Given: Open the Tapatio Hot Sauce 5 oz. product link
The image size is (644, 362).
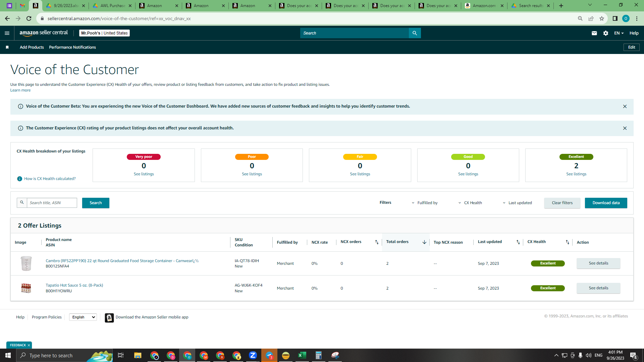Looking at the screenshot, I should click(x=74, y=285).
